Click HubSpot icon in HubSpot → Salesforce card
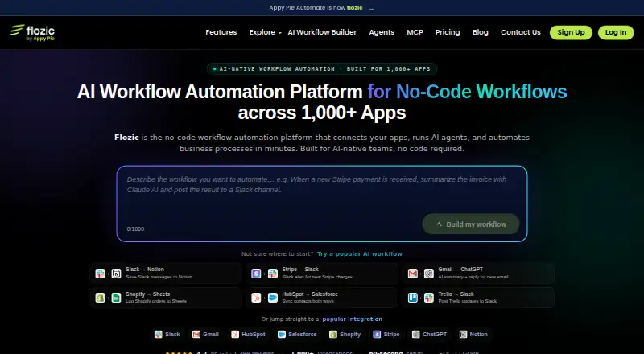Viewport: 644px width, 354px height. [x=256, y=298]
